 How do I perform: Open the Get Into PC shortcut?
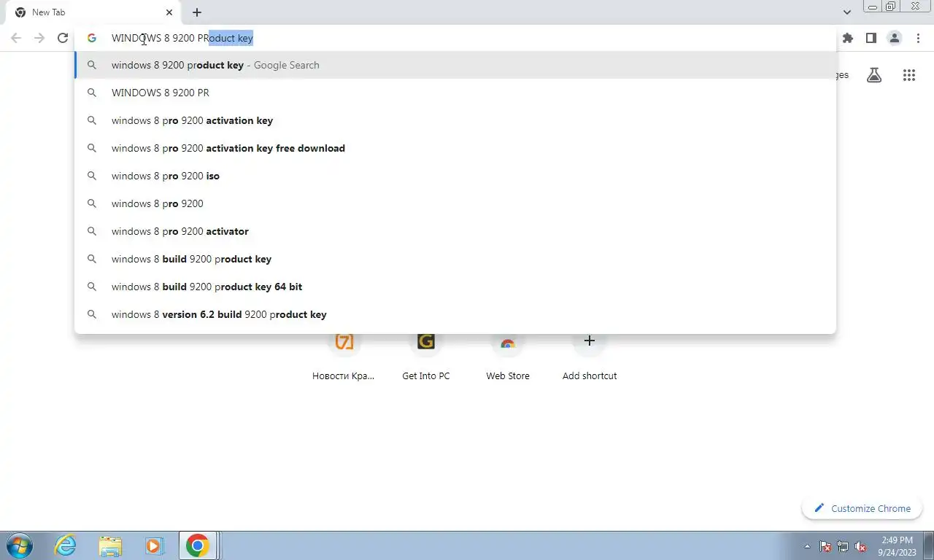click(425, 357)
